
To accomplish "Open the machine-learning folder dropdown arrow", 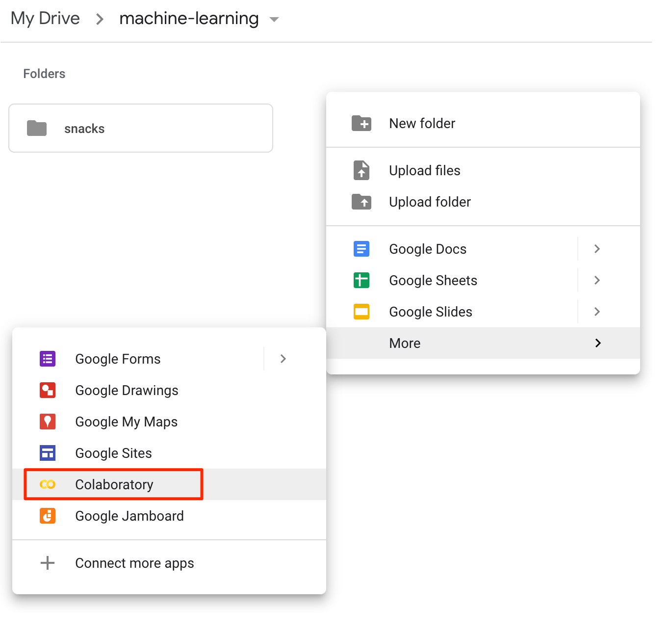I will (x=274, y=20).
